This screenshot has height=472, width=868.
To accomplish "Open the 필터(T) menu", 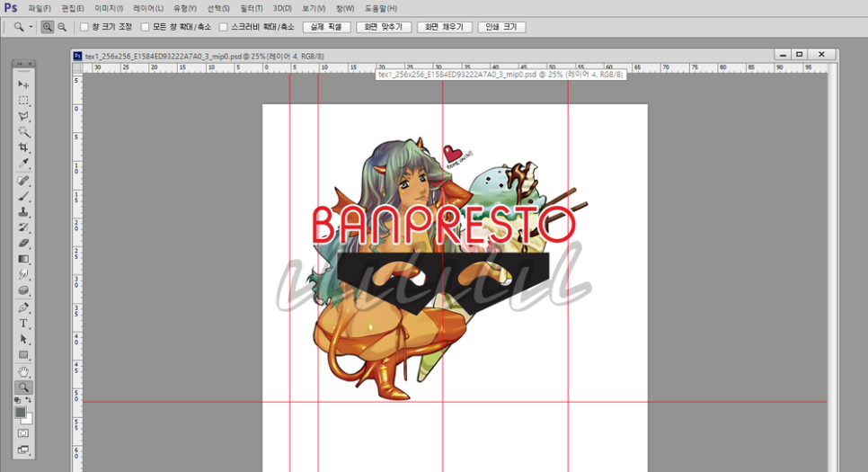I will (x=252, y=8).
